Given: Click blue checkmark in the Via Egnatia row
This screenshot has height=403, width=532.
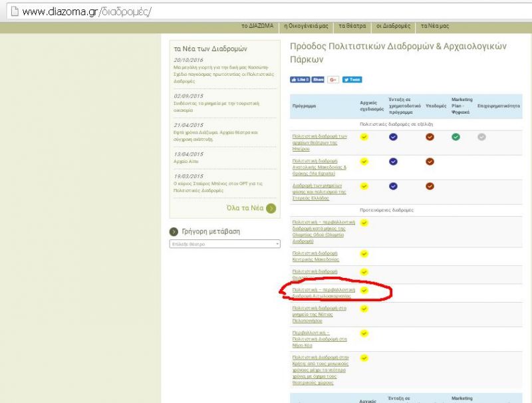Looking at the screenshot, I should pos(393,162).
